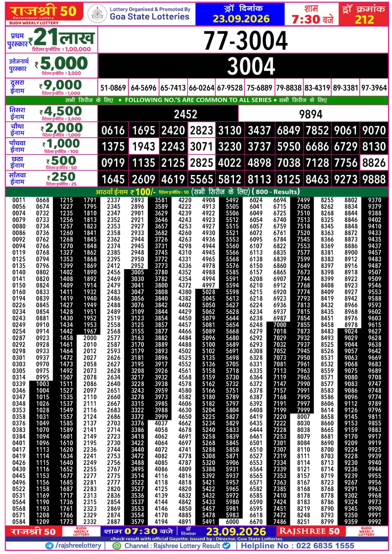Click fifth prize number 8130
The height and width of the screenshot is (554, 392).
(x=374, y=147)
